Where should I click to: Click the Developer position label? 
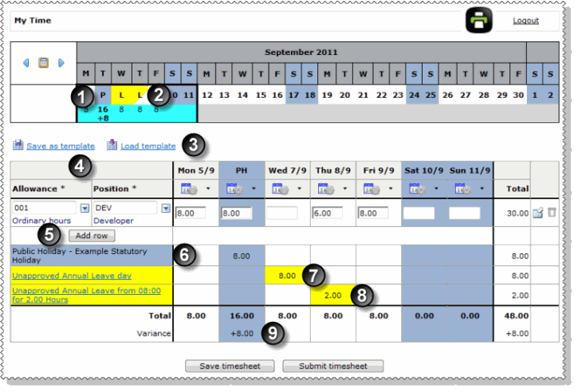pyautogui.click(x=113, y=221)
